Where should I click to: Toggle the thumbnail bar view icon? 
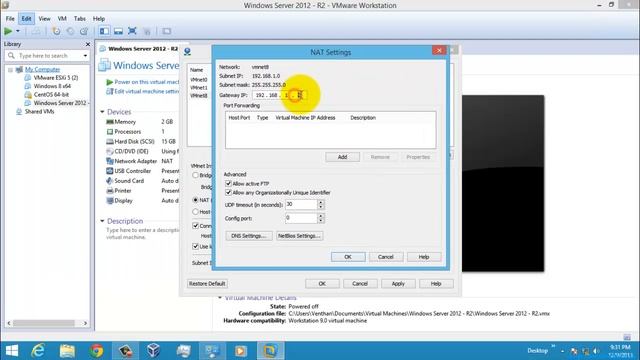point(118,31)
